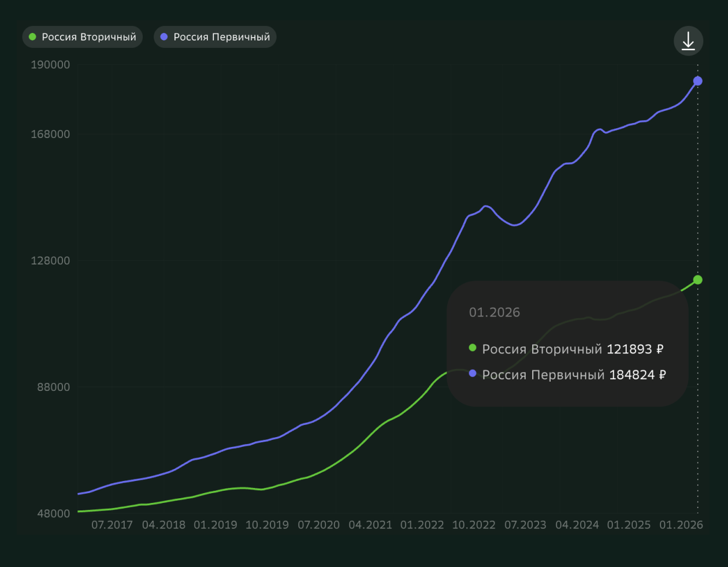
Task: Select the 07.2023 date on x-axis
Action: point(525,525)
